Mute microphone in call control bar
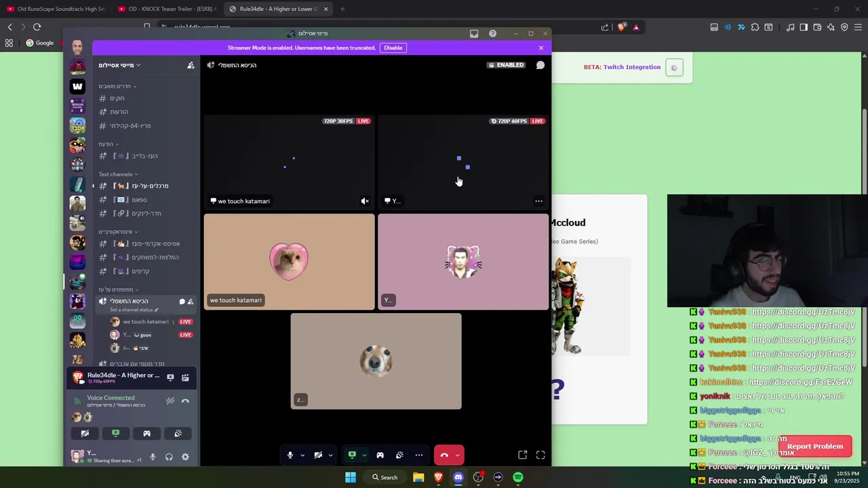 [290, 455]
